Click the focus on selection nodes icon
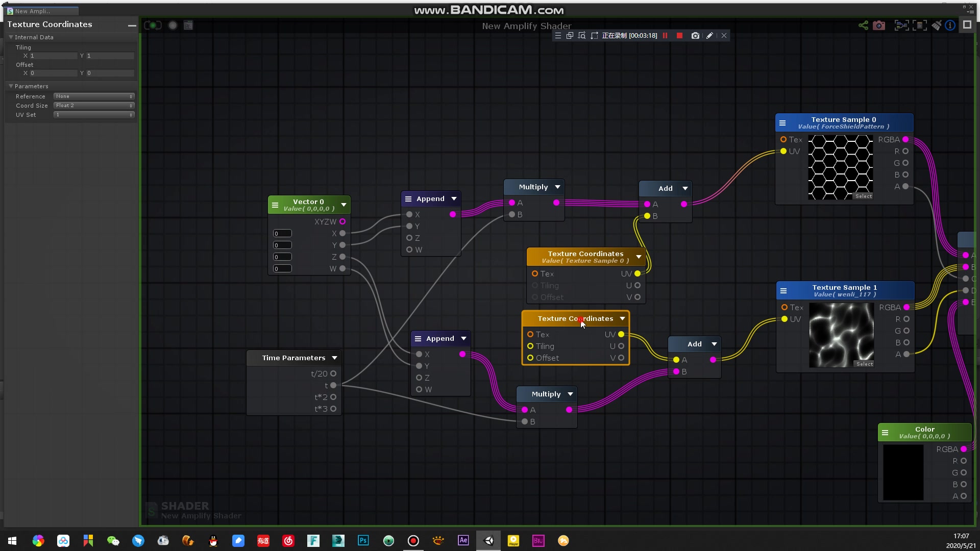980x551 pixels. tap(902, 26)
